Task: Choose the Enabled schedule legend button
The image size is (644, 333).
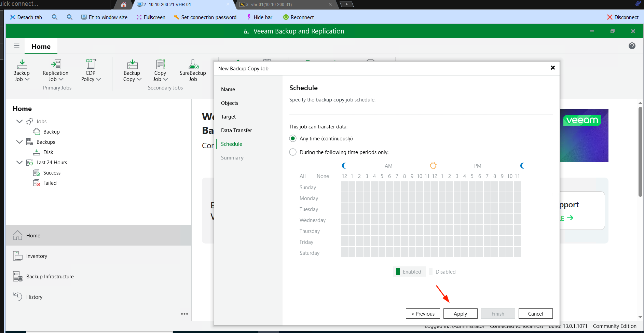Action: tap(410, 272)
